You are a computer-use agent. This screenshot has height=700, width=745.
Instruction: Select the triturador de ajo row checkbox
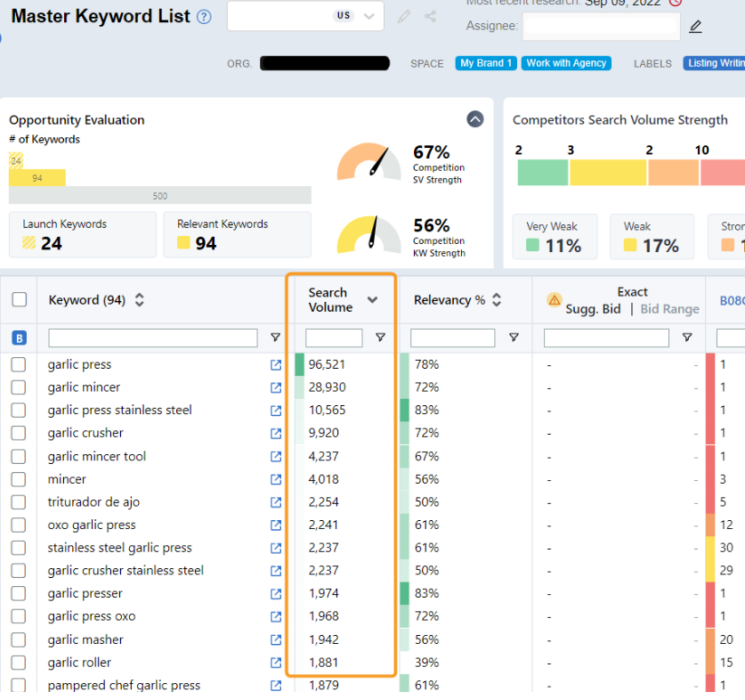coord(19,502)
